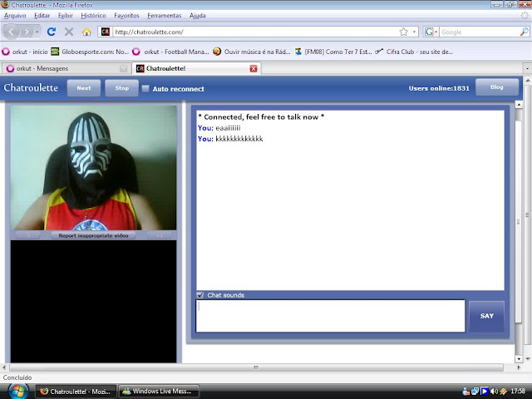Click the chat line 'kkkkkkkkkkkkk'
Viewport: 532px width, 399px height.
(230, 139)
